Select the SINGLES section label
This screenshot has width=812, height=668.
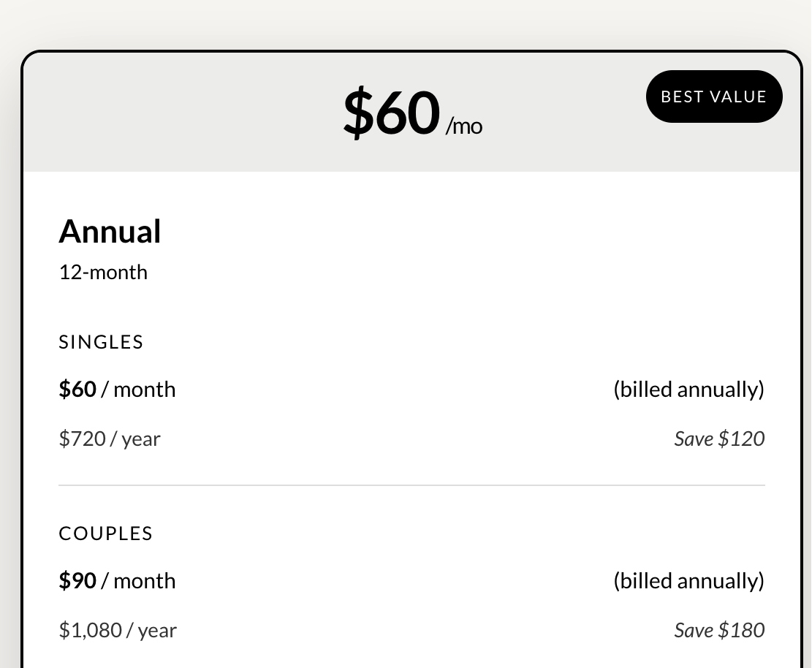click(x=101, y=342)
